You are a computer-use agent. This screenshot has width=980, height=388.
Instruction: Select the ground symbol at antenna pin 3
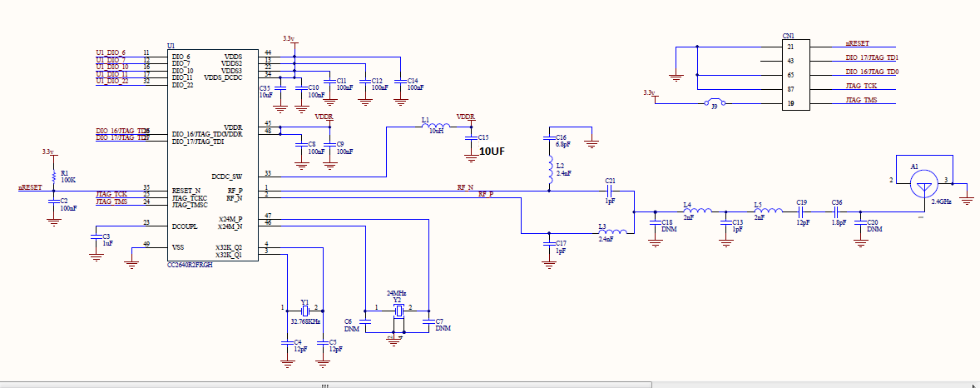tap(968, 200)
